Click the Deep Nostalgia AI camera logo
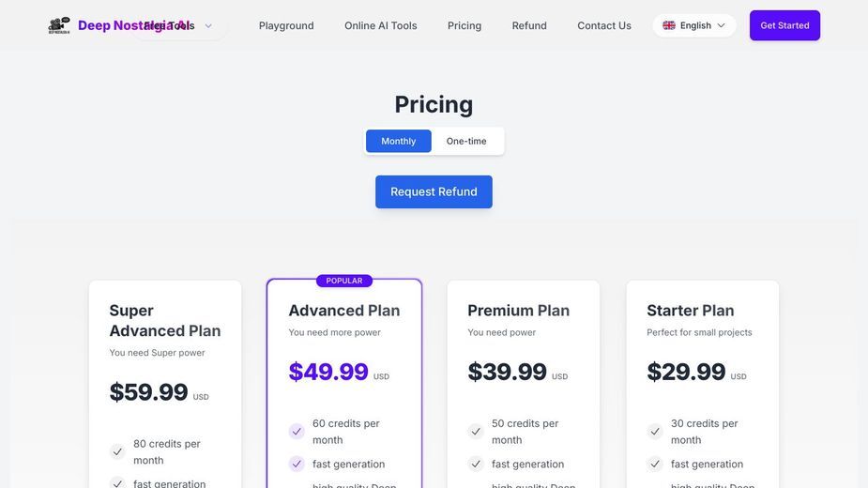Screen dimensions: 868x488 pyautogui.click(x=59, y=25)
